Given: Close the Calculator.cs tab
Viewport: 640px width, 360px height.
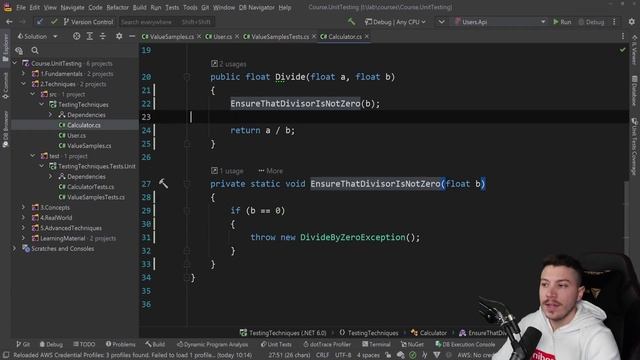Looking at the screenshot, I should (367, 36).
